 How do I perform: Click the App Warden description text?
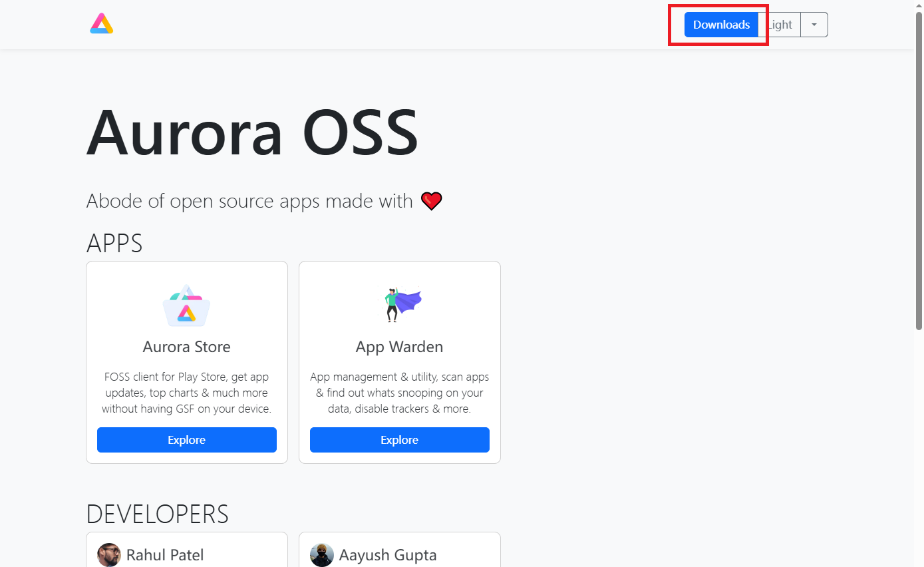(x=400, y=393)
